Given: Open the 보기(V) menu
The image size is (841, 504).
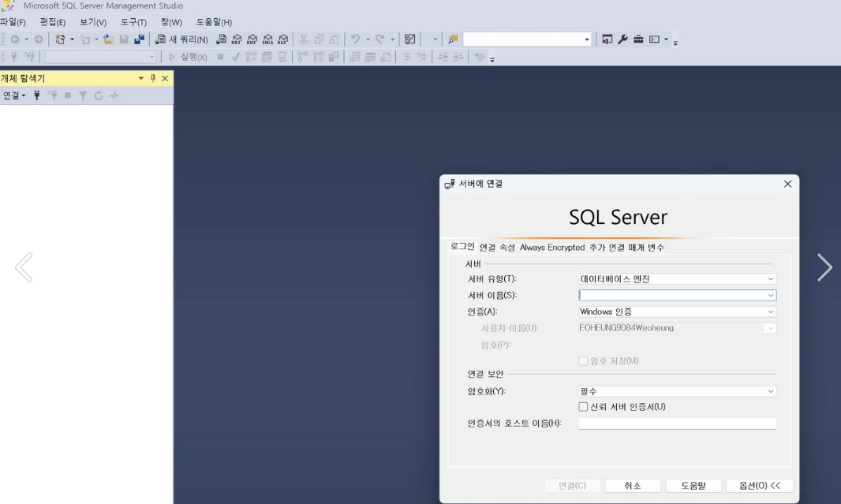Looking at the screenshot, I should [93, 22].
